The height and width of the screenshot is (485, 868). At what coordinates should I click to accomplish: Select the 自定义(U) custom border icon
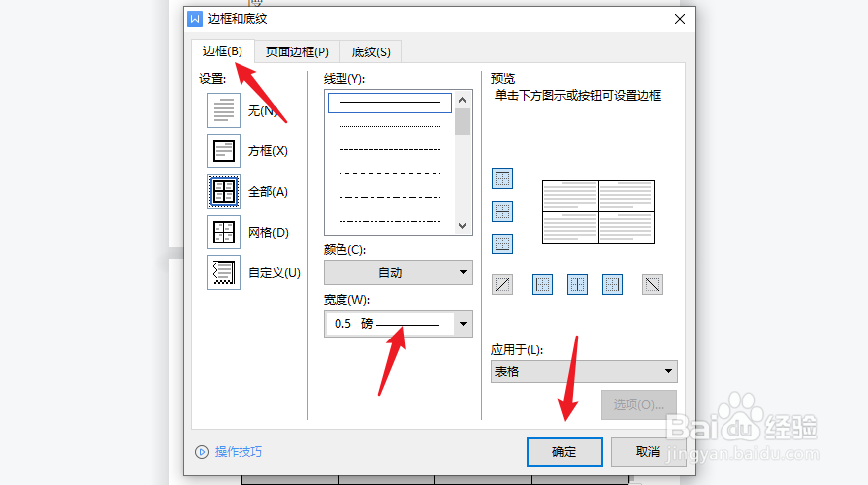point(224,272)
